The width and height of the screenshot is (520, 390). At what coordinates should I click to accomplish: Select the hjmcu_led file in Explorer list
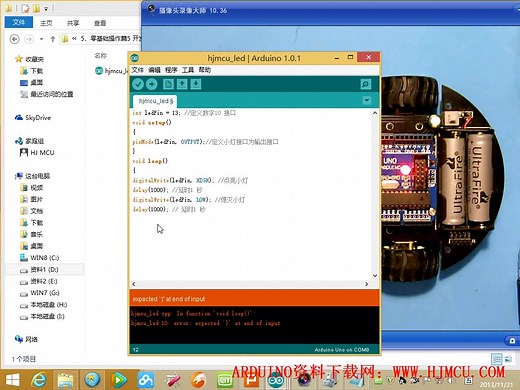click(112, 71)
